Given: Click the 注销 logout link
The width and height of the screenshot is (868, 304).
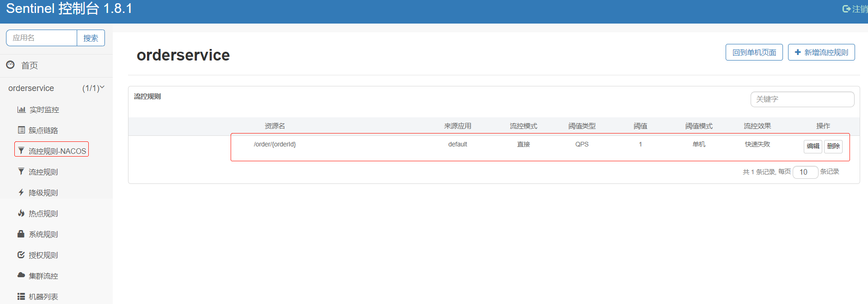Looking at the screenshot, I should 860,9.
